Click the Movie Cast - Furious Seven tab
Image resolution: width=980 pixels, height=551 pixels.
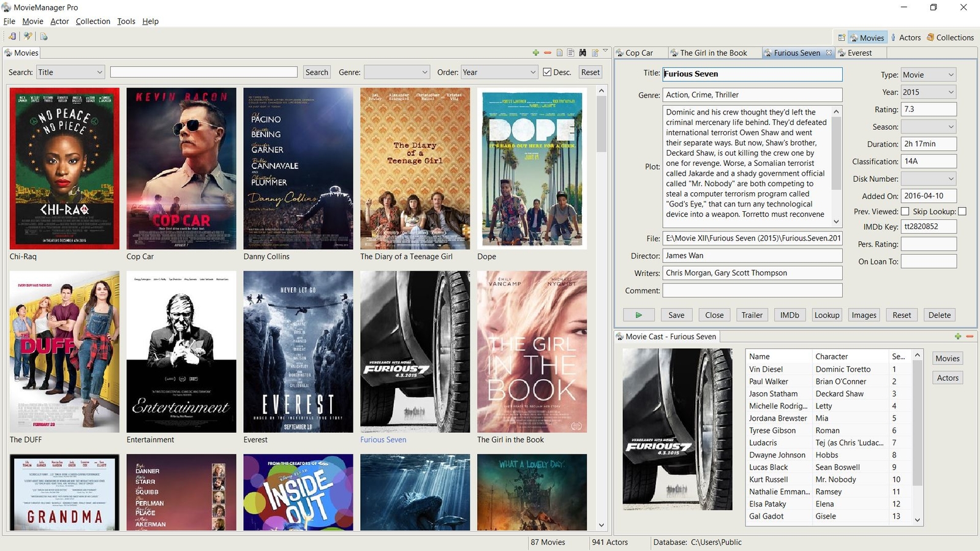pos(666,337)
